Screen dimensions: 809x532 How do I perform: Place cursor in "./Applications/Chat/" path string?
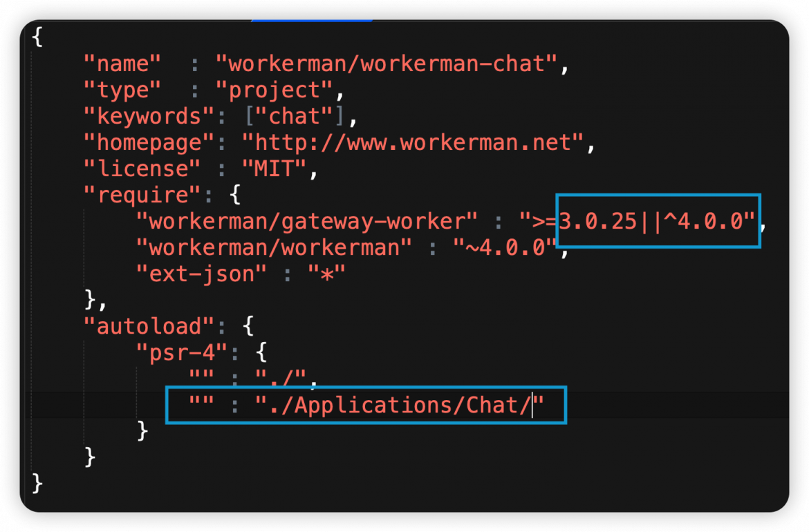click(400, 406)
